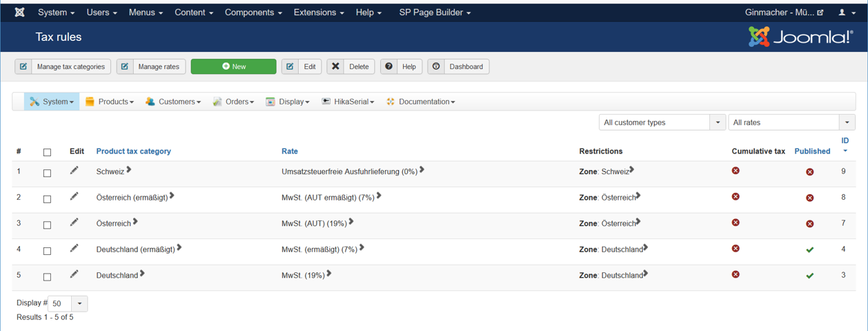
Task: Open the Extensions menu in top bar
Action: [319, 12]
